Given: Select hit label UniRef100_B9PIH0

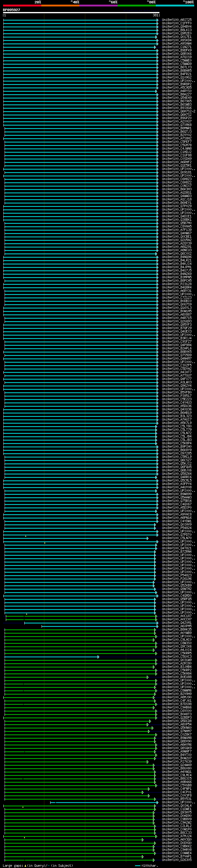Looking at the screenshot, I should tap(176, 446).
